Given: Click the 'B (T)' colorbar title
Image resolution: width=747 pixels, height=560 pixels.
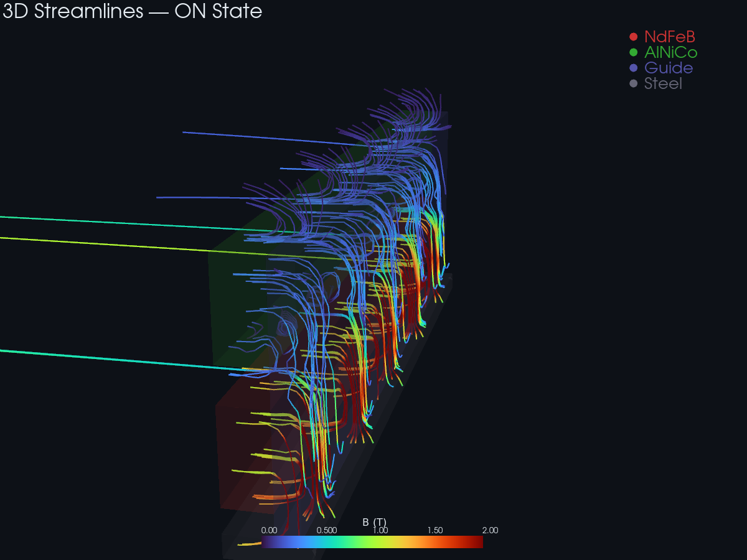Looking at the screenshot, I should [374, 521].
